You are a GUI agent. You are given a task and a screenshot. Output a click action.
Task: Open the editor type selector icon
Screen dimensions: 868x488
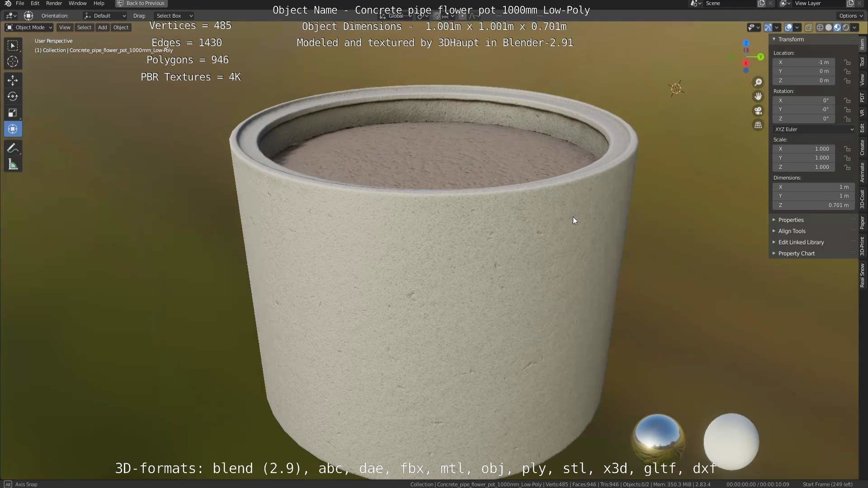(x=11, y=16)
